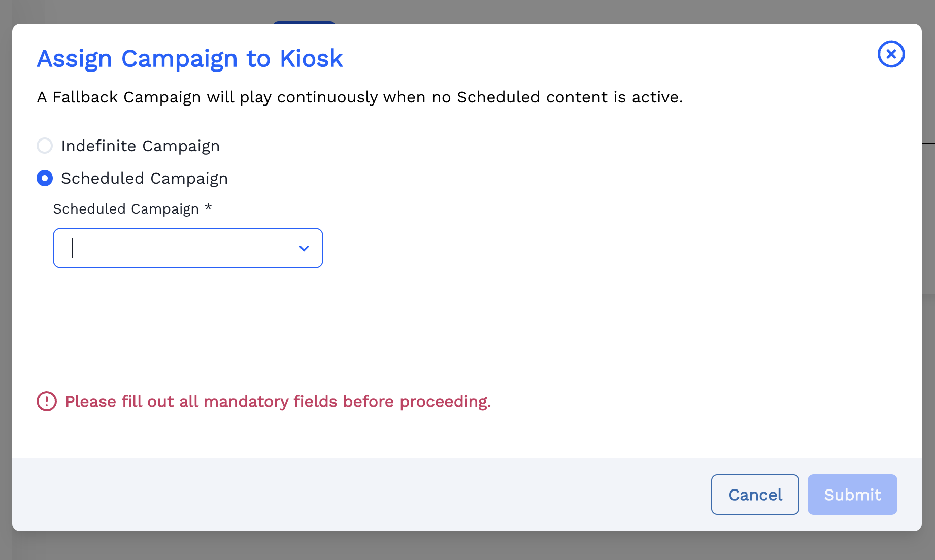Click the gray footer bar left of Cancel
The width and height of the screenshot is (935, 560).
(x=355, y=495)
